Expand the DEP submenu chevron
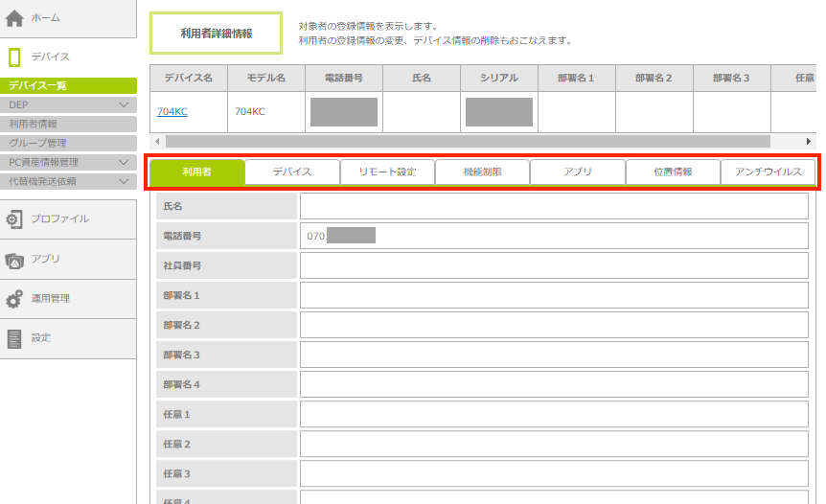The height and width of the screenshot is (504, 826). coord(124,104)
